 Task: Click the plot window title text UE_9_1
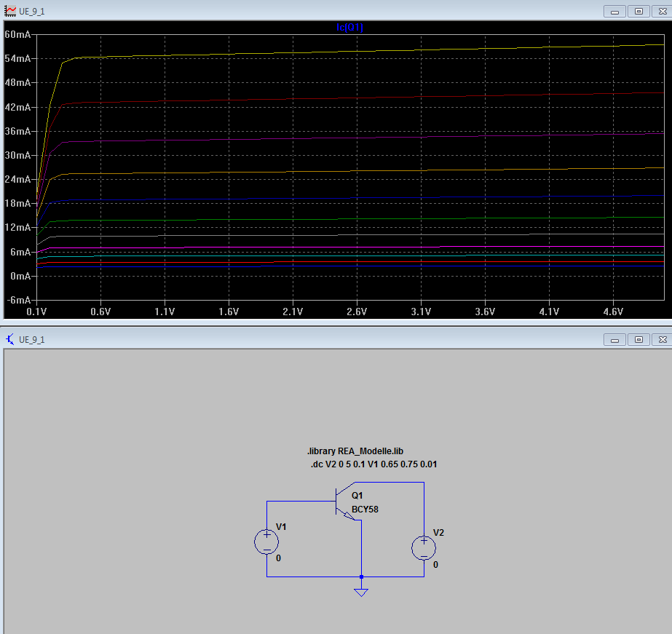click(x=32, y=12)
